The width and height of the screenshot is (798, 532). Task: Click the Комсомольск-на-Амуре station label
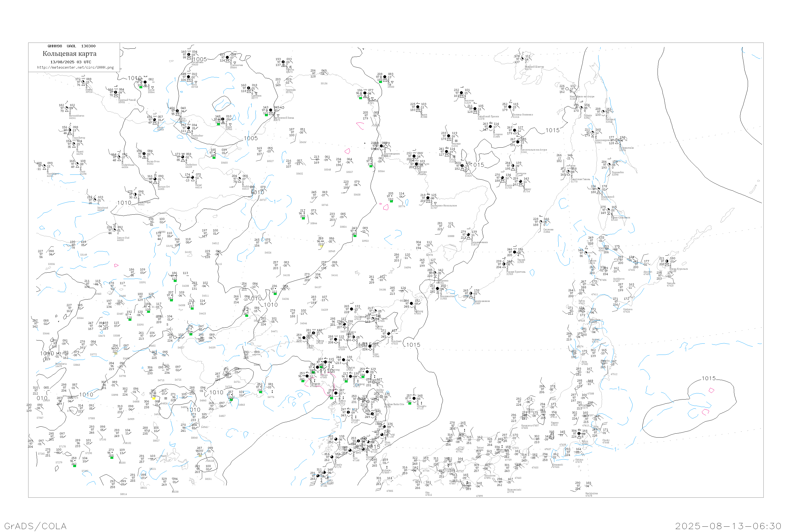[x=533, y=149]
